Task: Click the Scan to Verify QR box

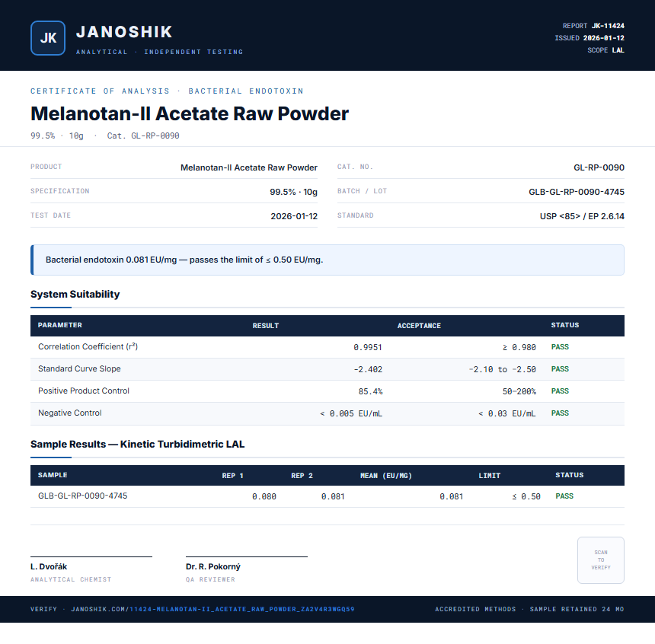Action: [601, 560]
